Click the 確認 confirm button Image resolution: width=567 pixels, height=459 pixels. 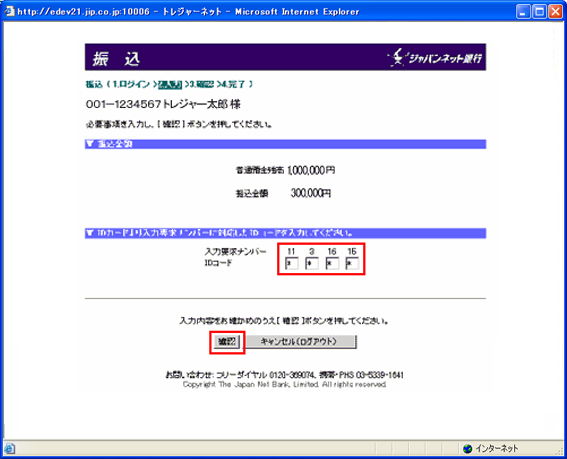227,341
